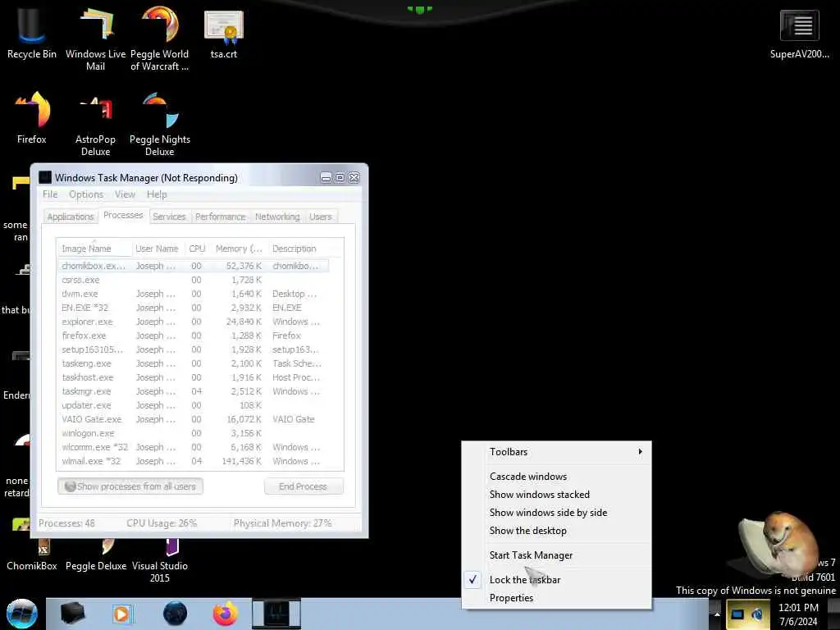Viewport: 840px width, 630px height.
Task: Open the media player taskbar icon
Action: (122, 614)
